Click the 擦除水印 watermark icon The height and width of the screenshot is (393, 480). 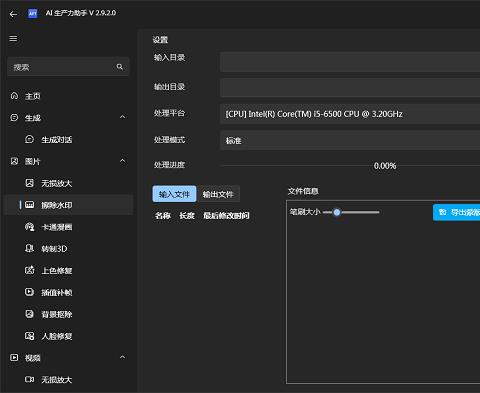point(29,205)
